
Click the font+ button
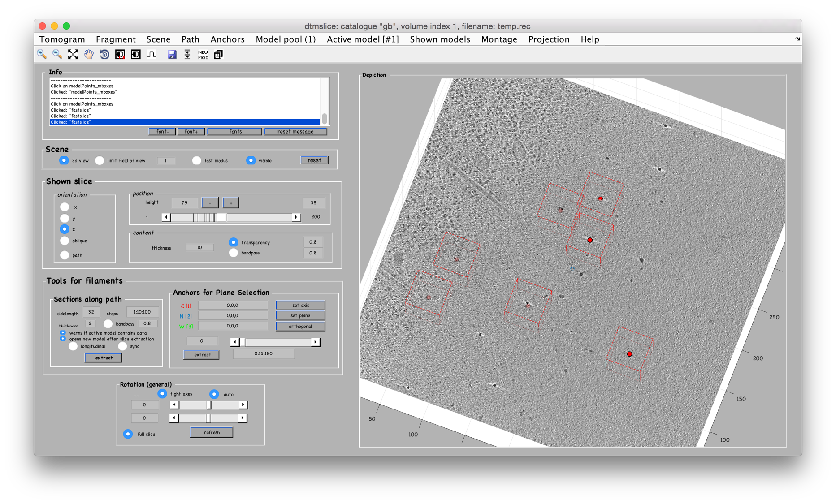(191, 132)
